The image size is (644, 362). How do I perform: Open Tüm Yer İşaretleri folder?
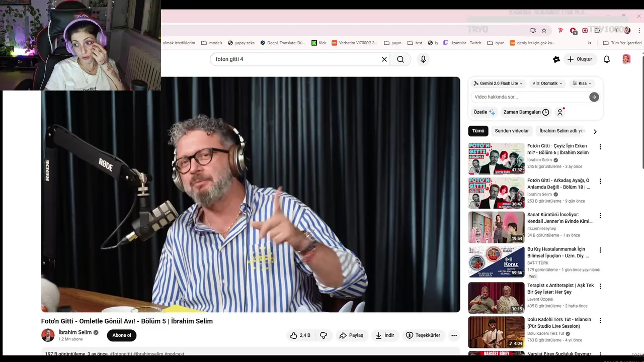622,43
